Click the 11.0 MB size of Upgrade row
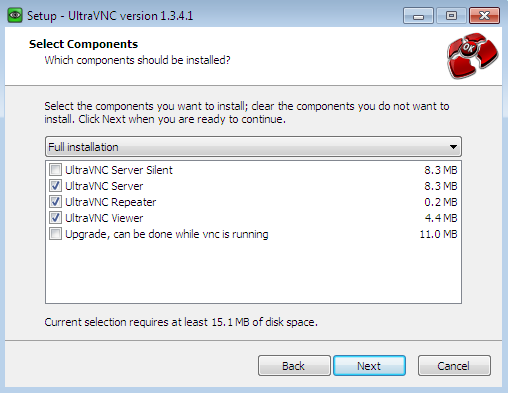This screenshot has width=508, height=393. pos(438,234)
